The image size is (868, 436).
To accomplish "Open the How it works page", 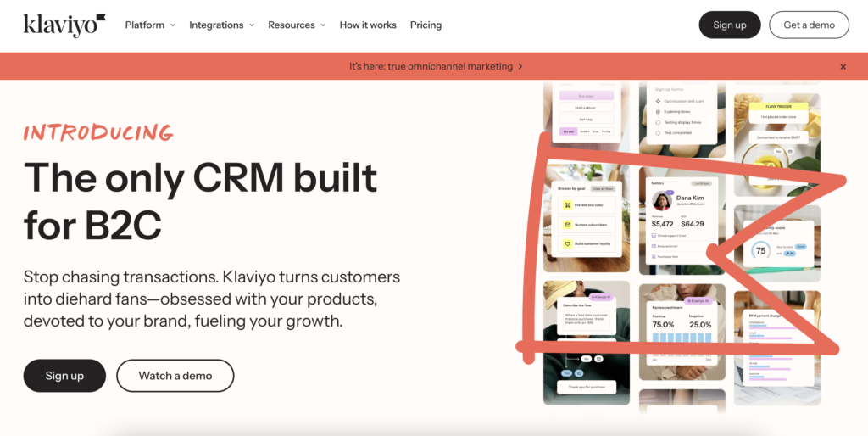I will coord(368,25).
